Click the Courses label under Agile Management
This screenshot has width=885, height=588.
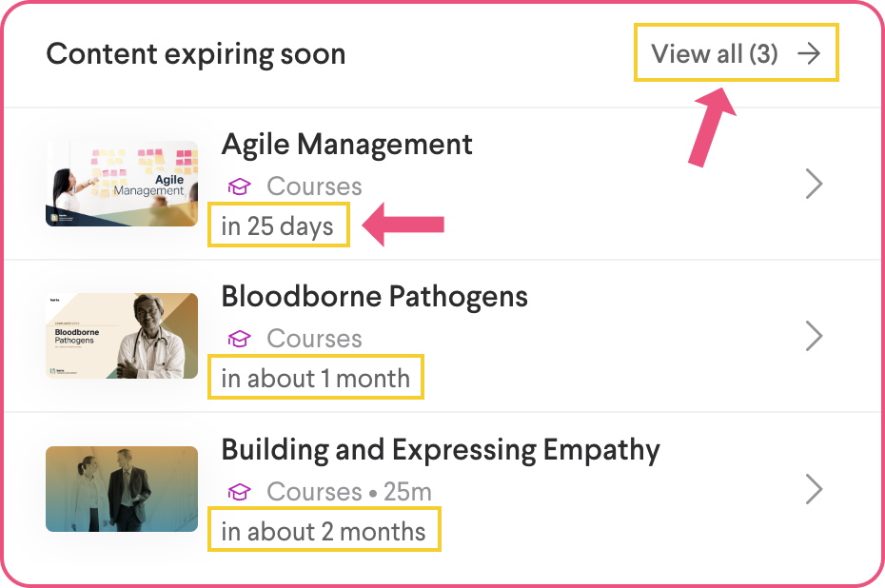pyautogui.click(x=314, y=186)
